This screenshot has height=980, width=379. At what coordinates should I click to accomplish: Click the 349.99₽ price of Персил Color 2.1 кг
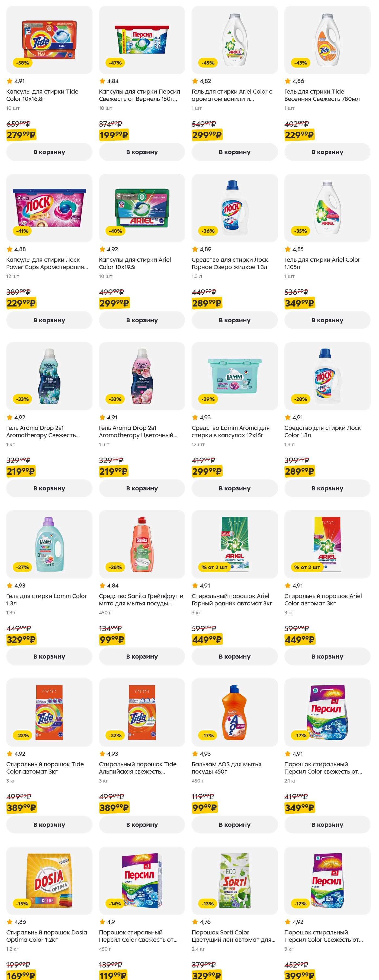click(299, 807)
